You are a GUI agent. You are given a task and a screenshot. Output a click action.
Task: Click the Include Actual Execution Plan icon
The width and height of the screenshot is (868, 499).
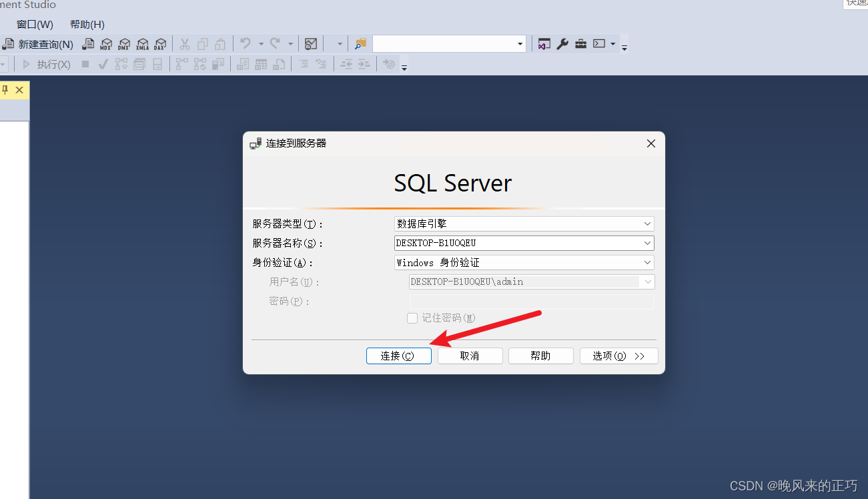pos(181,64)
